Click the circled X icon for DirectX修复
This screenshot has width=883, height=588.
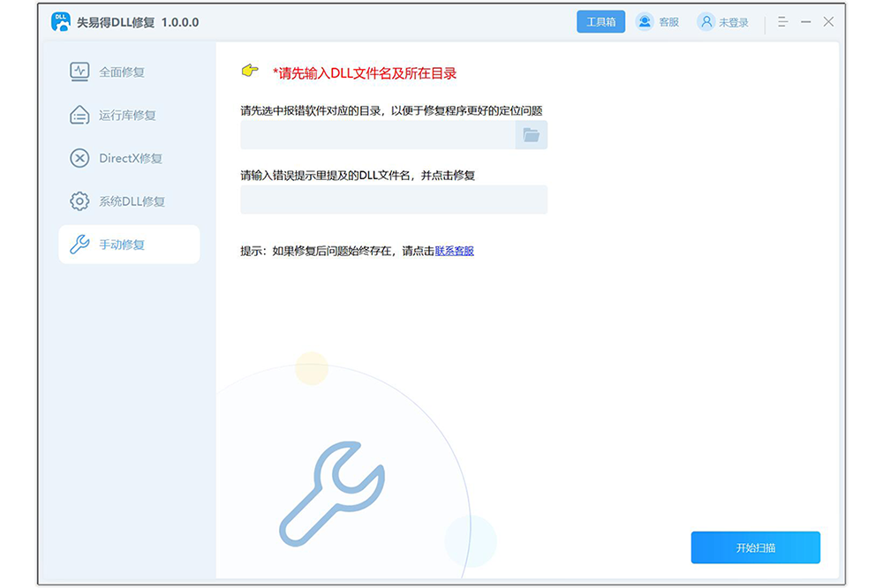(78, 158)
